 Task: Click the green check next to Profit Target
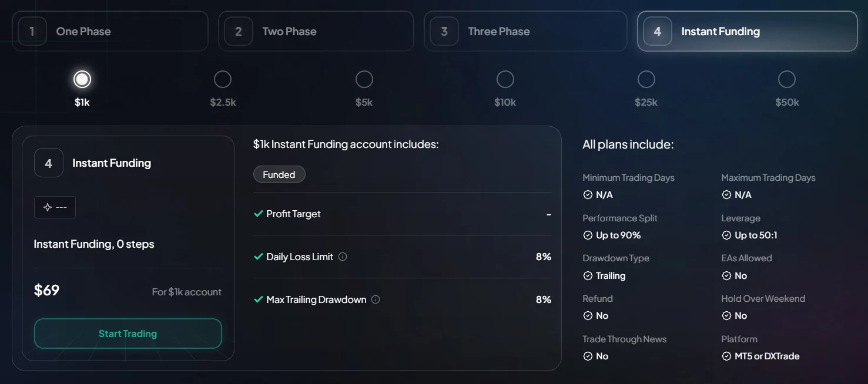tap(258, 214)
